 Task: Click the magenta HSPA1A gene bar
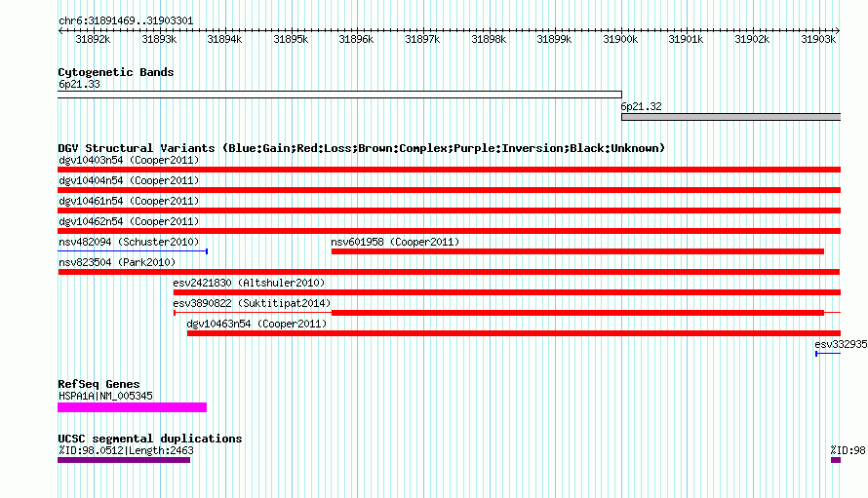(133, 407)
